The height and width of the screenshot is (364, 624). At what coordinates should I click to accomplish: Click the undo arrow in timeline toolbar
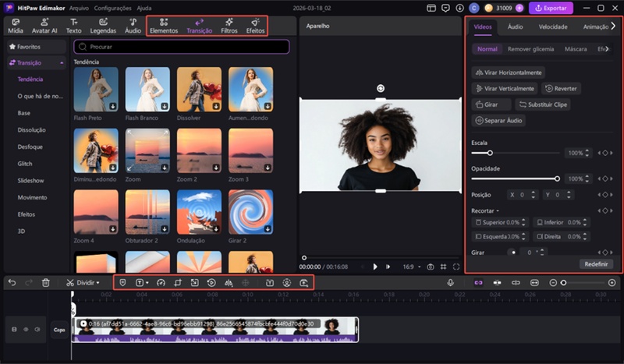(x=12, y=282)
